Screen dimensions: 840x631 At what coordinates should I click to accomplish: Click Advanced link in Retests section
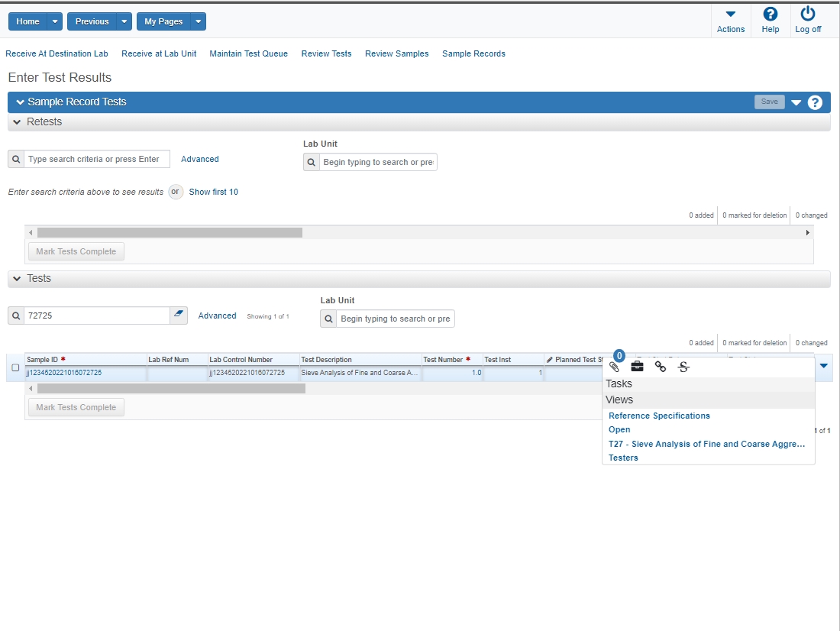point(200,159)
